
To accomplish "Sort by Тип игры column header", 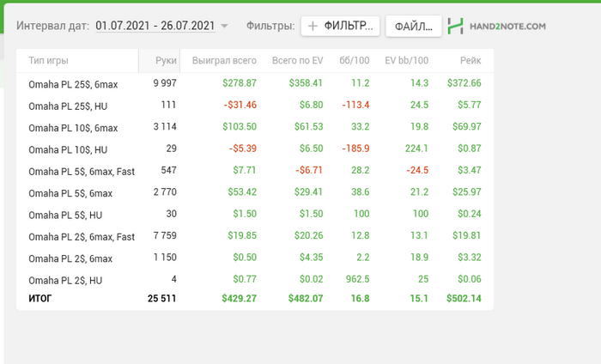I will click(x=48, y=61).
